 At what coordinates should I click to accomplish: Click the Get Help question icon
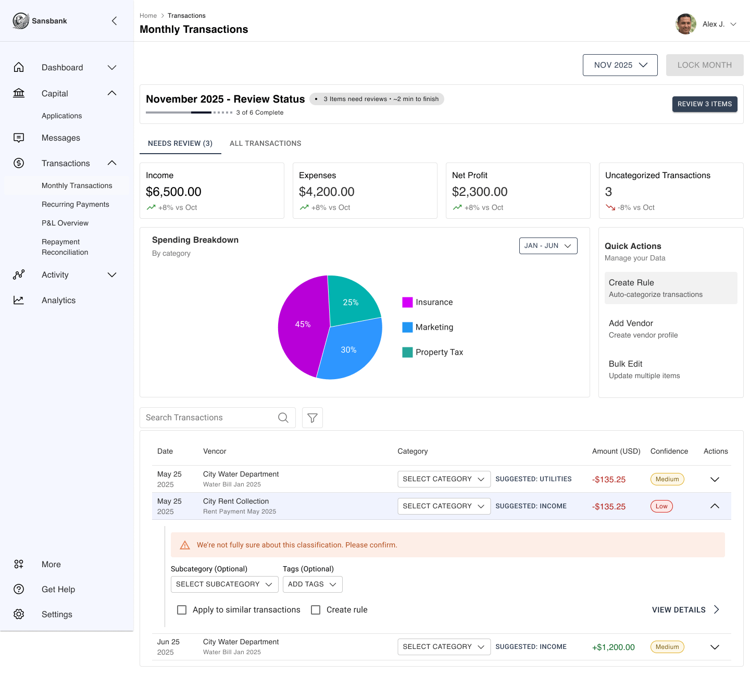pyautogui.click(x=19, y=590)
